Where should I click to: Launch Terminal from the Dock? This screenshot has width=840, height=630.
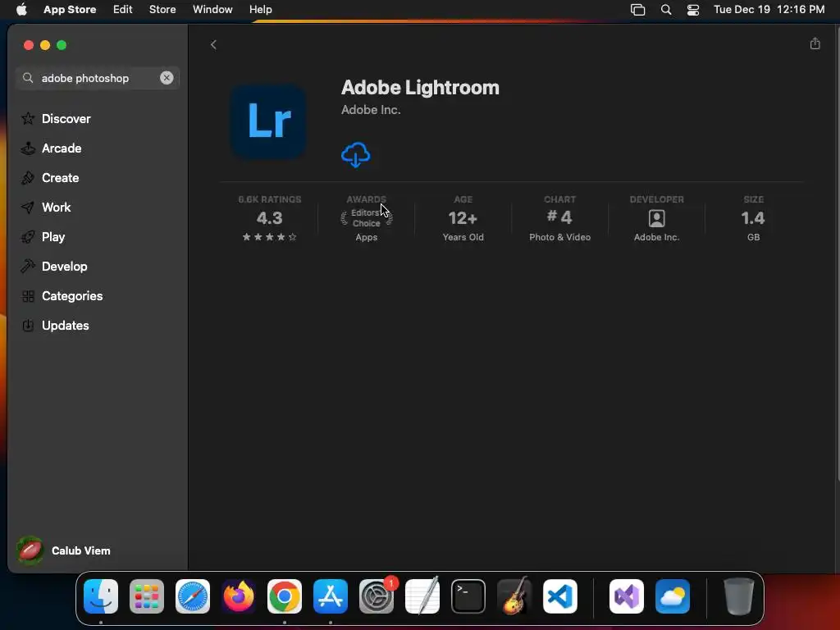(468, 596)
